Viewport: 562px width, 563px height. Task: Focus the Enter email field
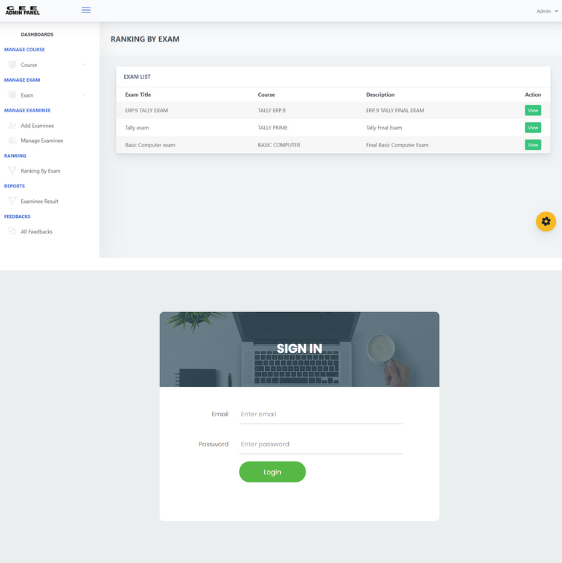point(321,414)
